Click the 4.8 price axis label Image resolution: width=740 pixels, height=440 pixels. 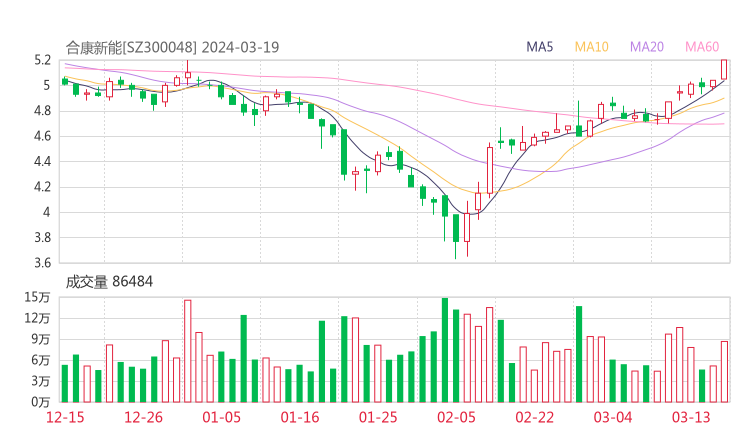coord(42,111)
